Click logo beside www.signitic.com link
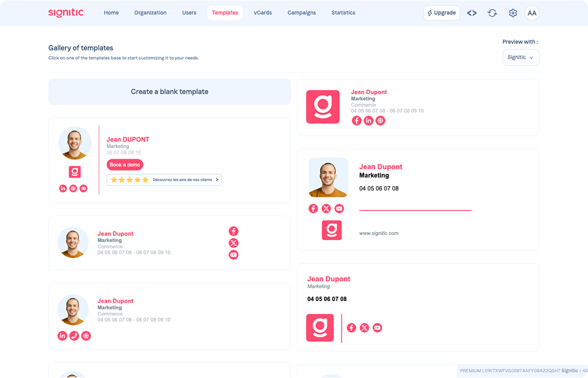 [x=331, y=230]
